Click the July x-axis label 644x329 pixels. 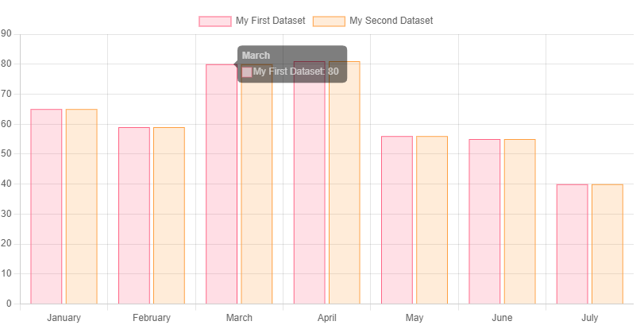coord(589,318)
